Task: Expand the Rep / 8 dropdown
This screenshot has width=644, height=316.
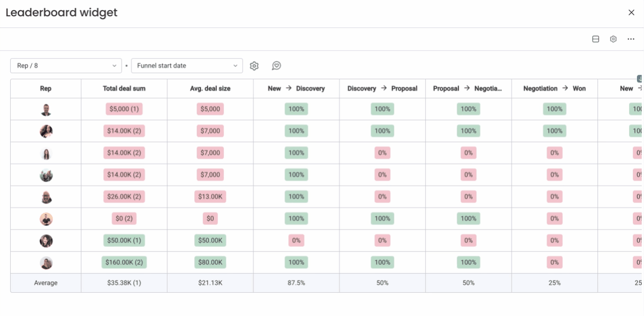Action: tap(66, 66)
